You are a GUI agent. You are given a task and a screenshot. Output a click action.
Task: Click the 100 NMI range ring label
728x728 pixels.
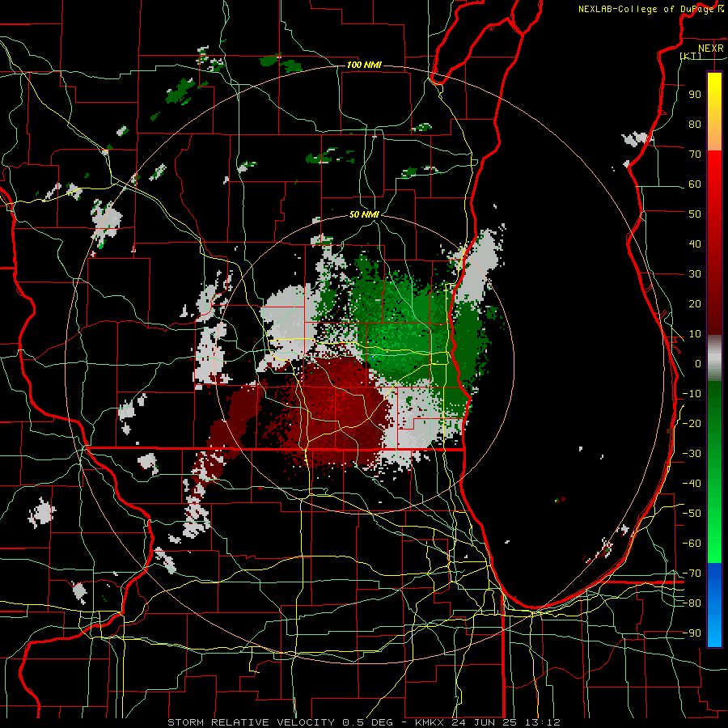tap(364, 65)
